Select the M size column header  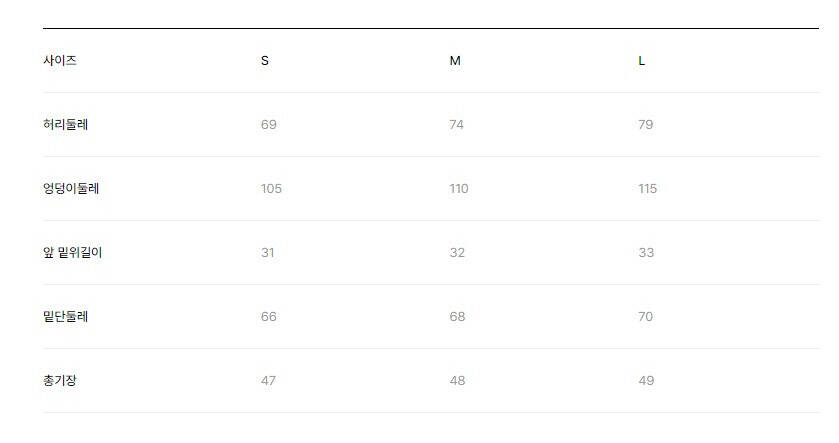pyautogui.click(x=455, y=61)
